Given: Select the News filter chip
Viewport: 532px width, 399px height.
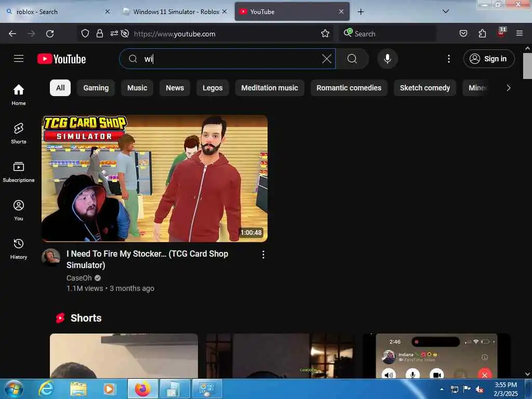Looking at the screenshot, I should pos(175,88).
